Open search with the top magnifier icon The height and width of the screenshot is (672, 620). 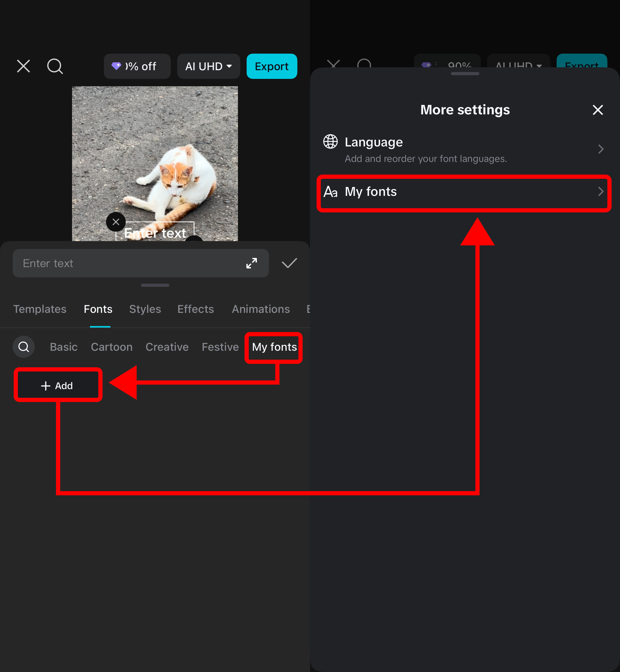tap(55, 66)
